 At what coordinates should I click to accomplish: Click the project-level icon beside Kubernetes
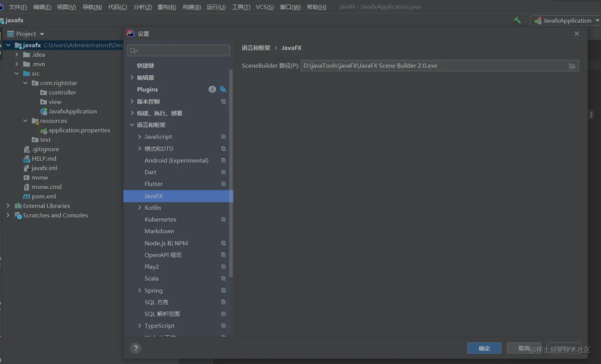click(223, 219)
